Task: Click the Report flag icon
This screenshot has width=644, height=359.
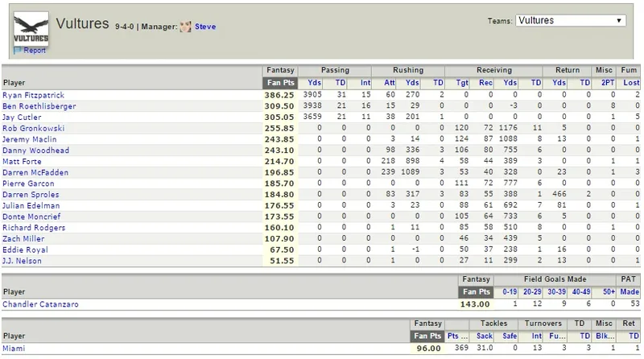Action: click(17, 51)
